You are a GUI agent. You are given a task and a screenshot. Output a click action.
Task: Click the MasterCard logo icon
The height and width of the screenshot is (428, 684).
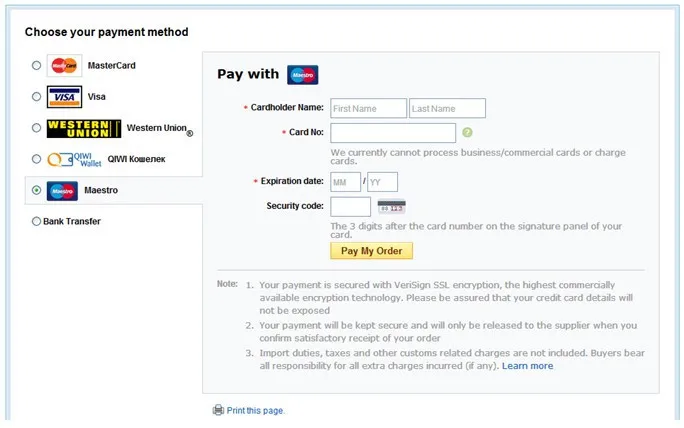[64, 66]
